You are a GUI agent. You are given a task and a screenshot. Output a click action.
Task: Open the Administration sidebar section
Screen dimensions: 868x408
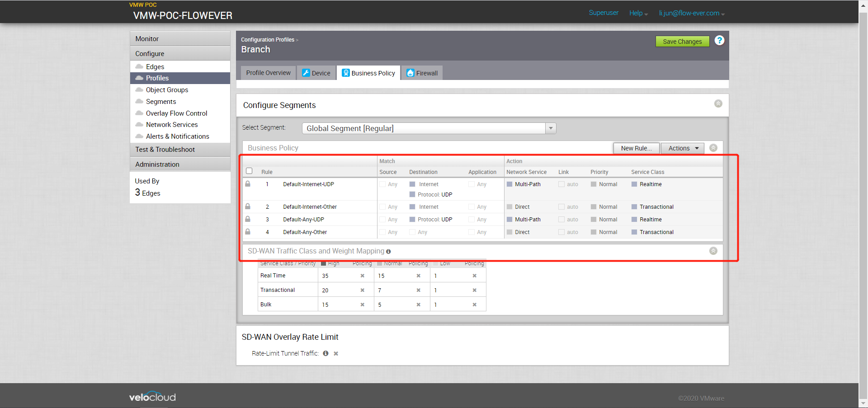180,164
